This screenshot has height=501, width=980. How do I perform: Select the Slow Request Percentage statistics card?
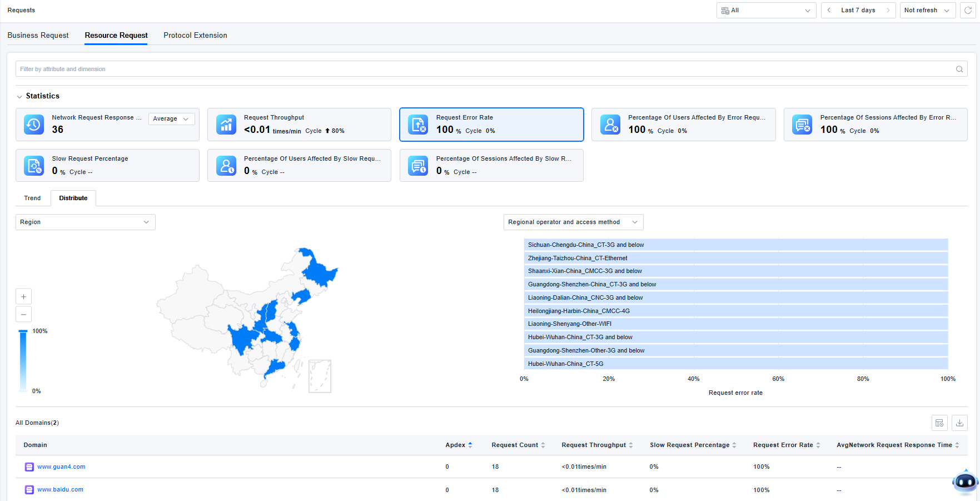tap(107, 166)
